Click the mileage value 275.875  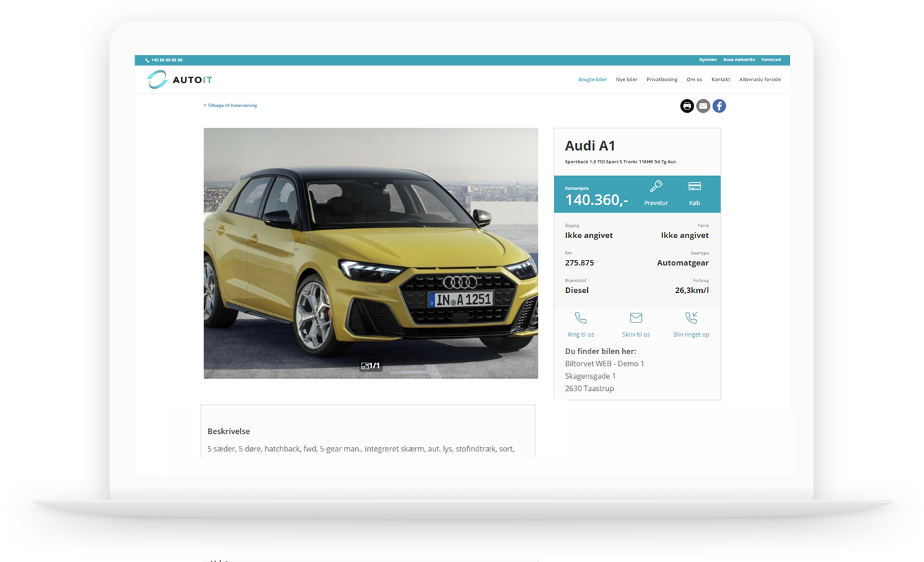click(579, 263)
